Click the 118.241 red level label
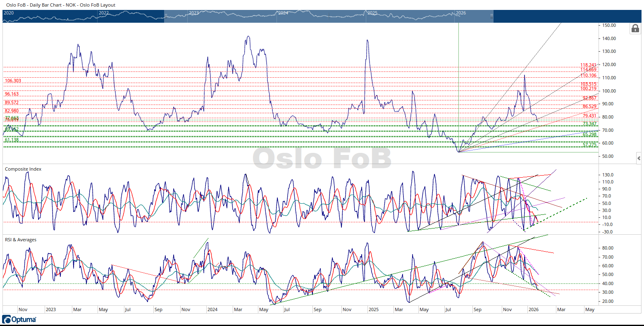 (588, 65)
